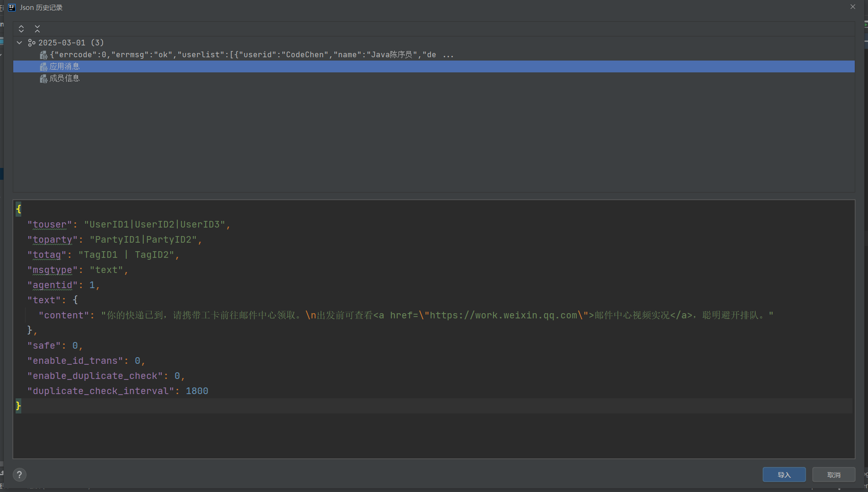Click the 取消 button

tap(833, 474)
